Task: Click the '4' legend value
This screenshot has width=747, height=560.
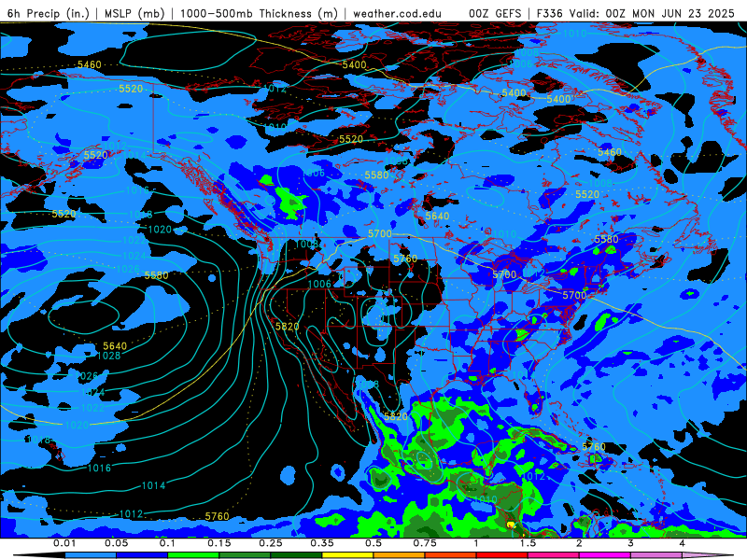Action: click(682, 543)
